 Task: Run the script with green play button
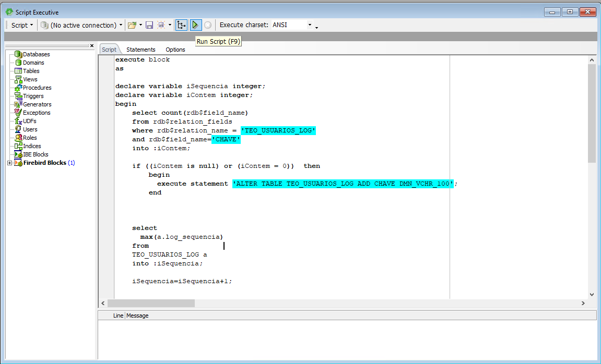[195, 25]
